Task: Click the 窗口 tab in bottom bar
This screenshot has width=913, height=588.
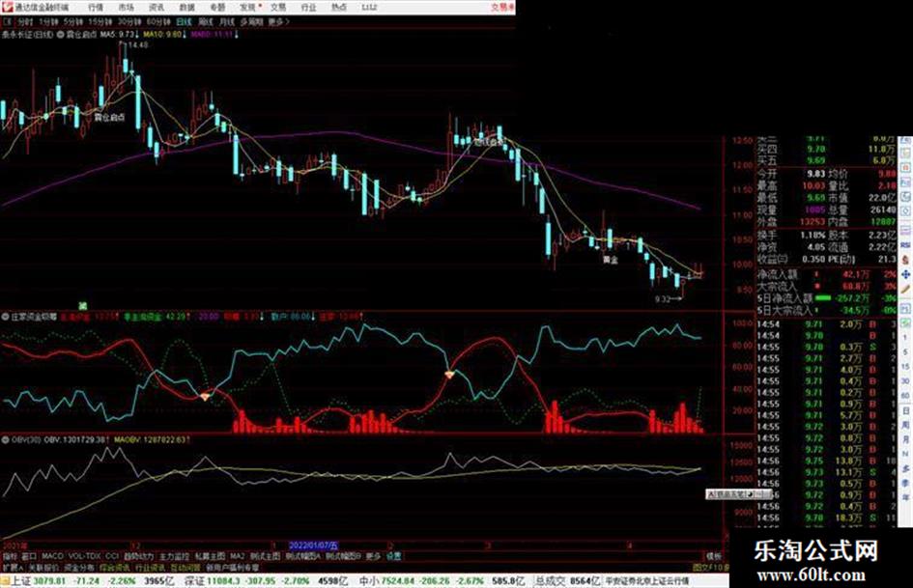Action: pyautogui.click(x=29, y=556)
